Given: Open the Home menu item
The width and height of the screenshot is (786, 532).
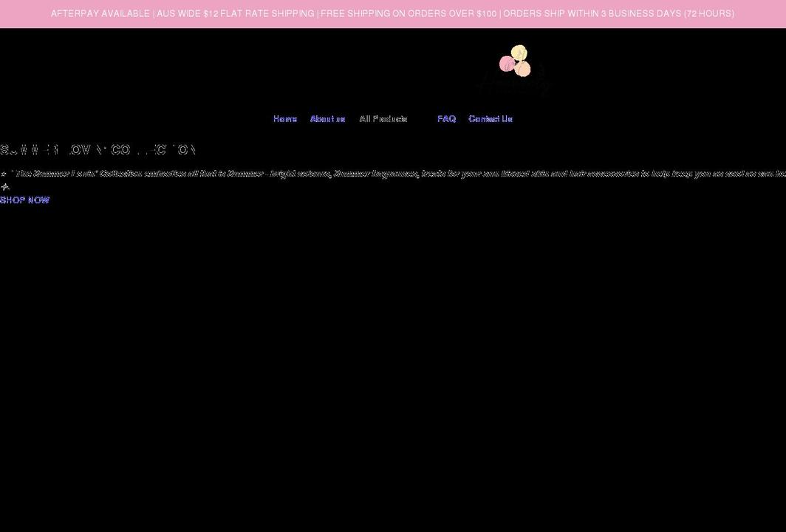Looking at the screenshot, I should (284, 118).
